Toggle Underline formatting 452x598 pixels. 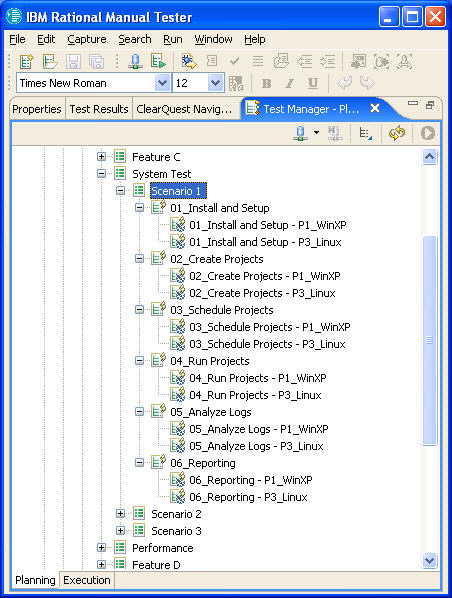(x=313, y=83)
